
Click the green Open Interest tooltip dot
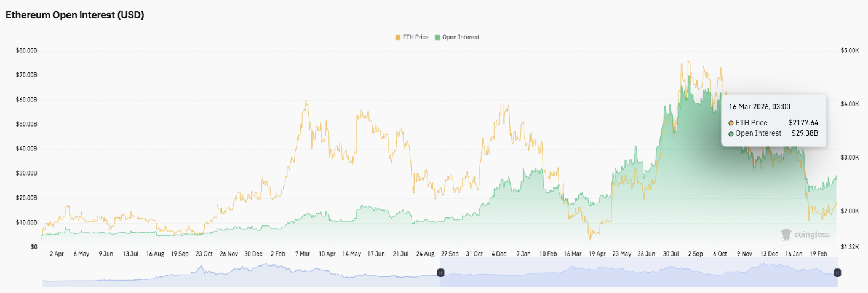pyautogui.click(x=731, y=133)
